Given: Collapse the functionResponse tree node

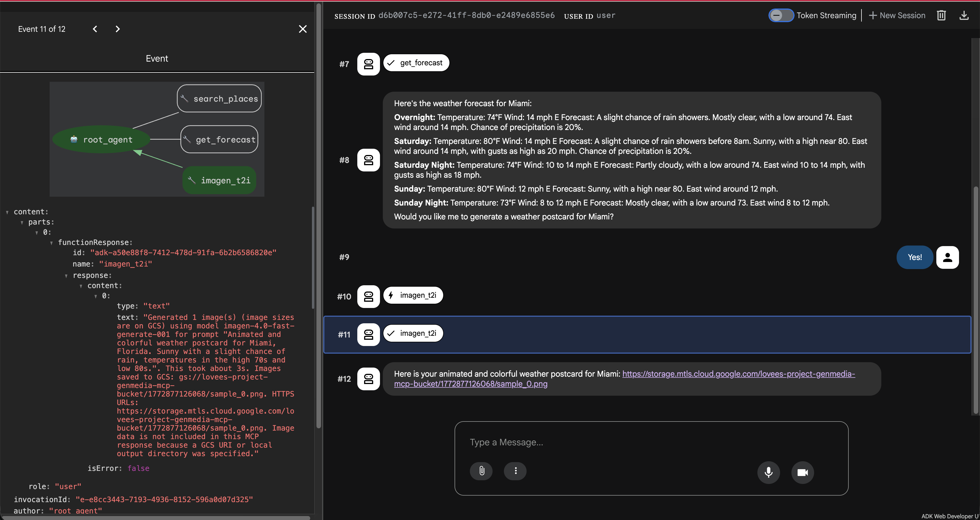Looking at the screenshot, I should [x=51, y=243].
